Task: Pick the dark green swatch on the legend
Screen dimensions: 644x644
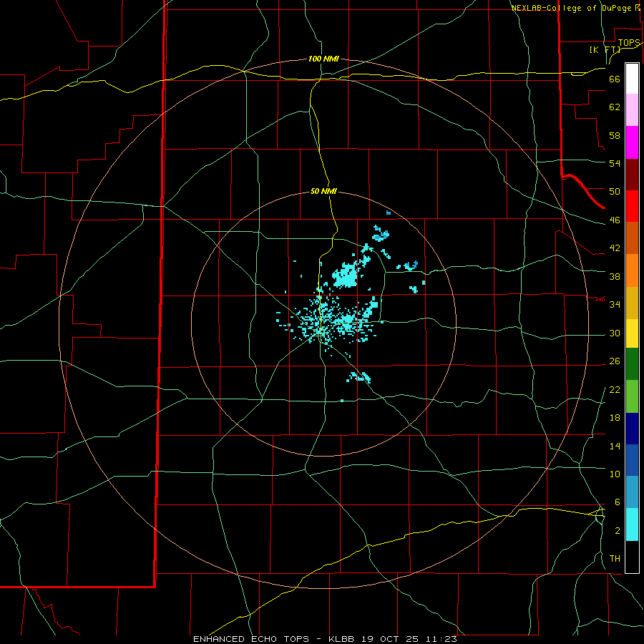Action: 632,364
